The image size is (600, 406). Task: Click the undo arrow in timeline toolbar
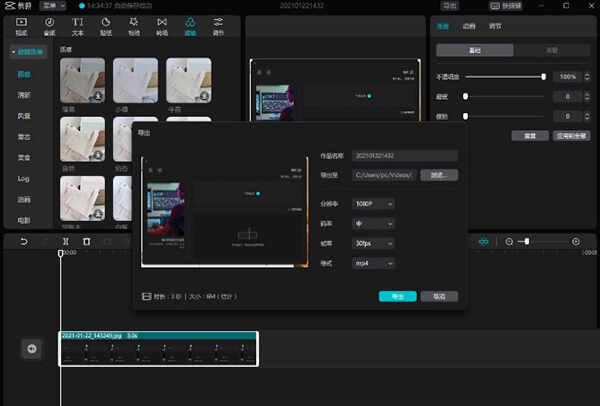pos(22,242)
